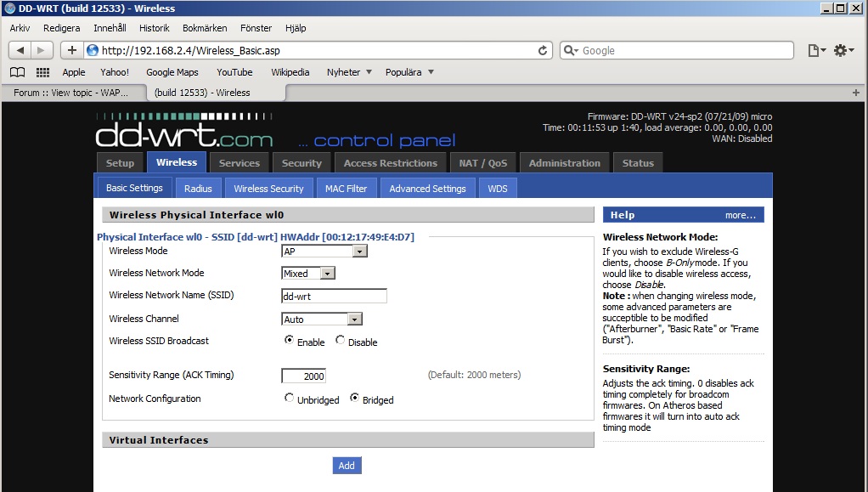This screenshot has width=868, height=492.
Task: Open a new tab with the plus at tab bar end
Action: (856, 93)
